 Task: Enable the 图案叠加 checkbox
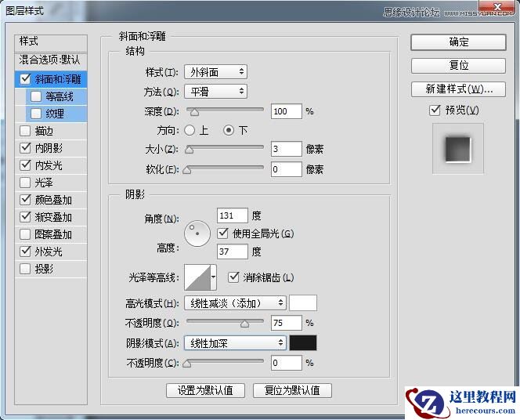pos(25,234)
